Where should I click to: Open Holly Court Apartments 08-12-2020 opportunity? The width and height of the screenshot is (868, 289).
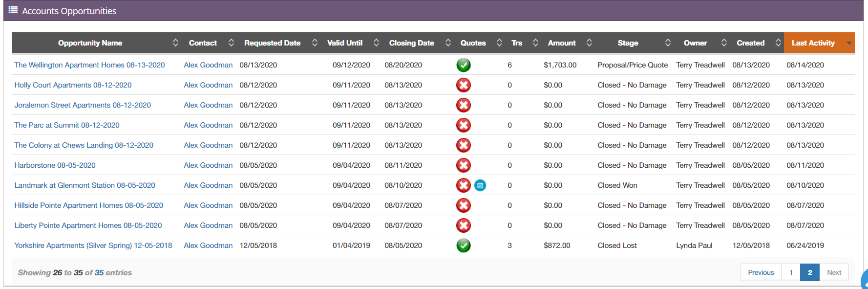73,85
